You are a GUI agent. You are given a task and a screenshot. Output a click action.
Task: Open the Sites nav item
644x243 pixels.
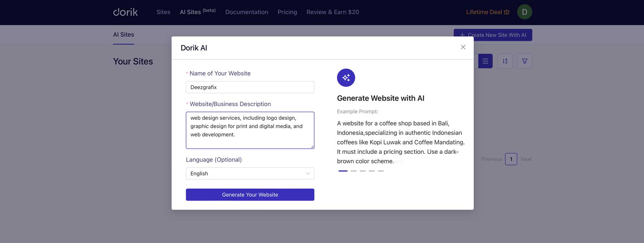pos(163,12)
